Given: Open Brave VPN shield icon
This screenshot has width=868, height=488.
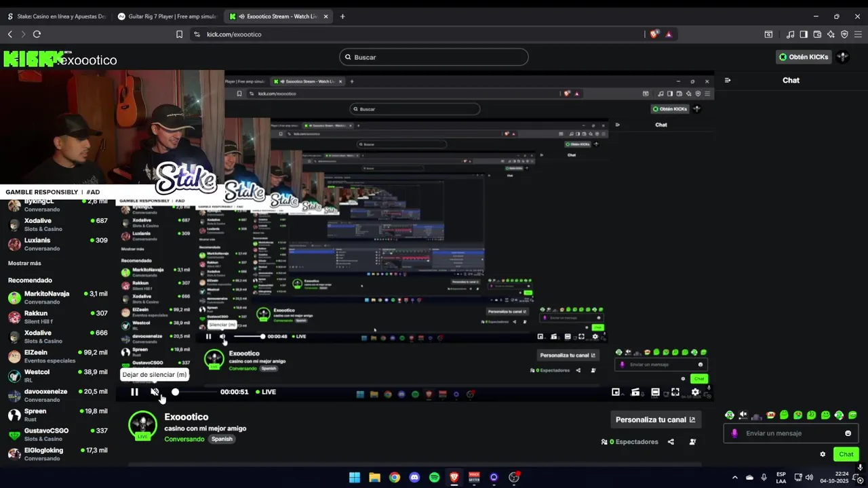Looking at the screenshot, I should point(844,34).
